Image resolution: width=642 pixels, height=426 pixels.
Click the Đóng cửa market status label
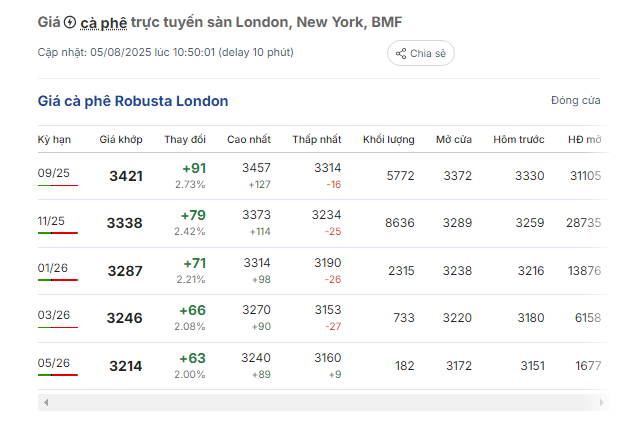pyautogui.click(x=576, y=100)
